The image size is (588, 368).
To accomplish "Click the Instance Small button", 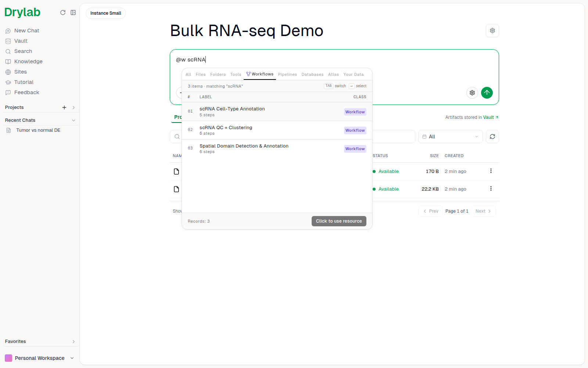I will [106, 13].
